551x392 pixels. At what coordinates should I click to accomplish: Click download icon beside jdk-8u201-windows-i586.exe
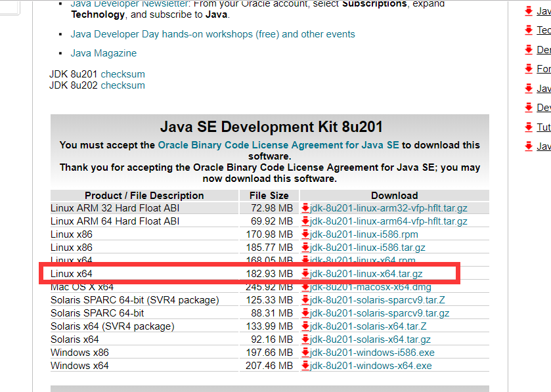tap(305, 353)
